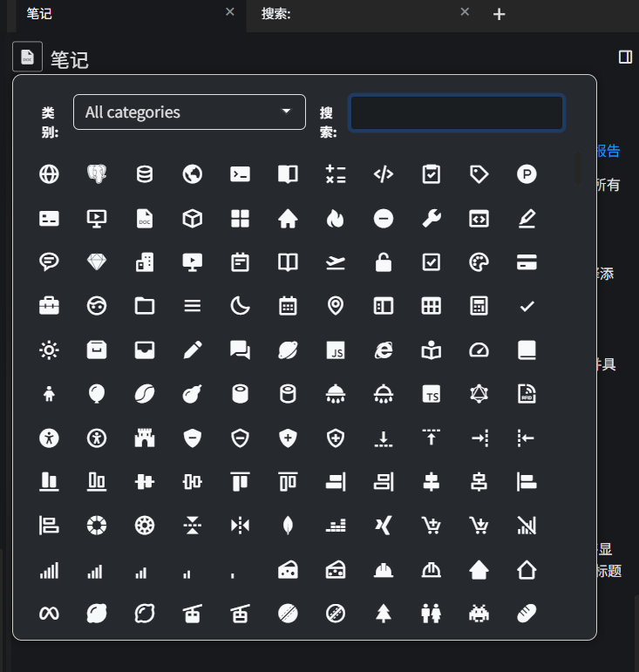This screenshot has width=639, height=672.
Task: Choose the TS TypeScript icon
Action: pos(431,394)
